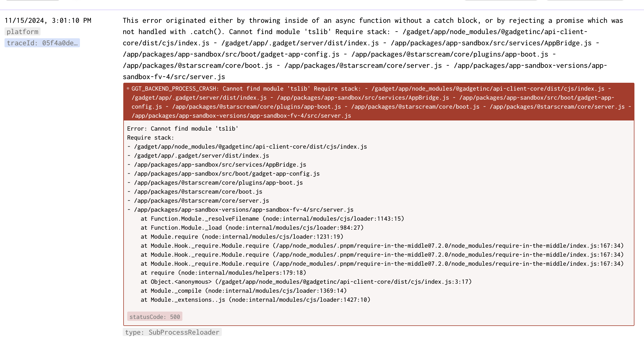
Task: Click the Error: Cannot find module 'tslib' line
Action: pos(182,128)
